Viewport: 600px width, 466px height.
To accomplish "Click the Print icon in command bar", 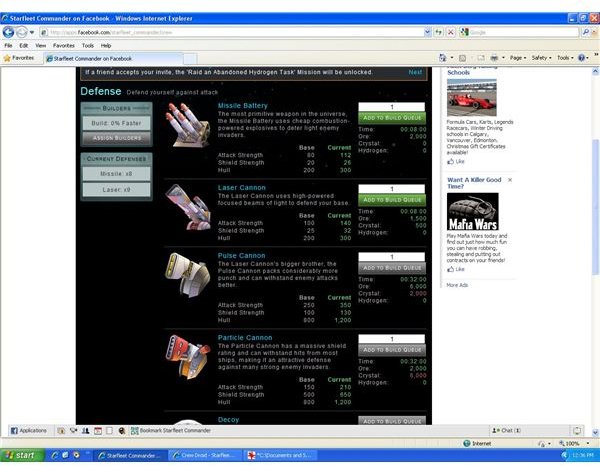I will 494,58.
